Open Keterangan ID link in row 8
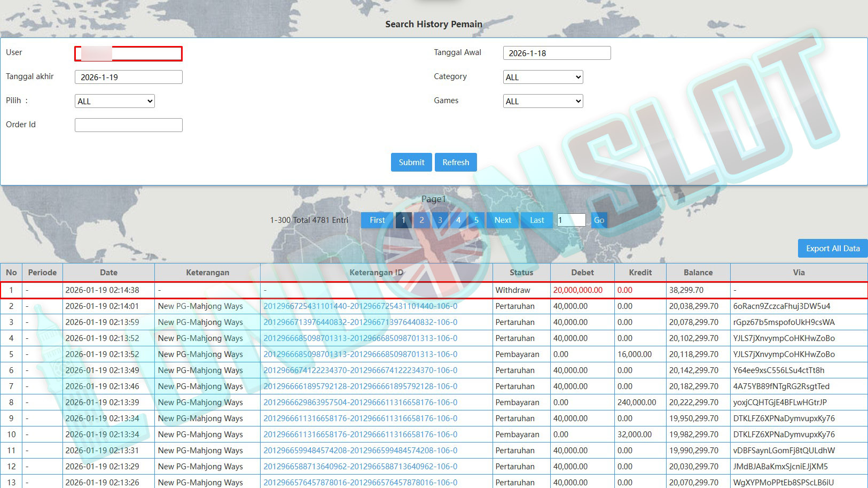868x488 pixels. tap(360, 402)
